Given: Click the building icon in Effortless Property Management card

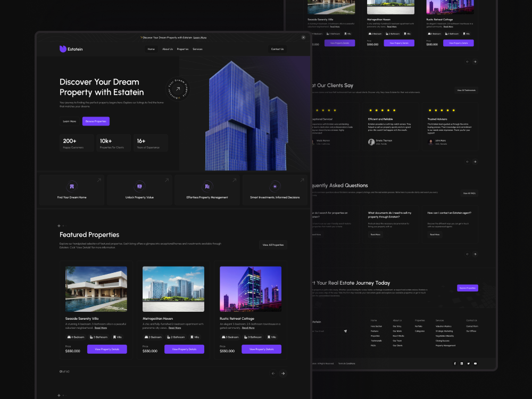Looking at the screenshot, I should [206, 187].
